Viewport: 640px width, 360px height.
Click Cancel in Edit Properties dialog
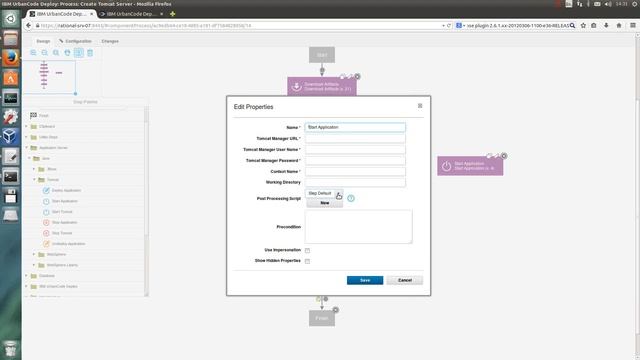404,280
